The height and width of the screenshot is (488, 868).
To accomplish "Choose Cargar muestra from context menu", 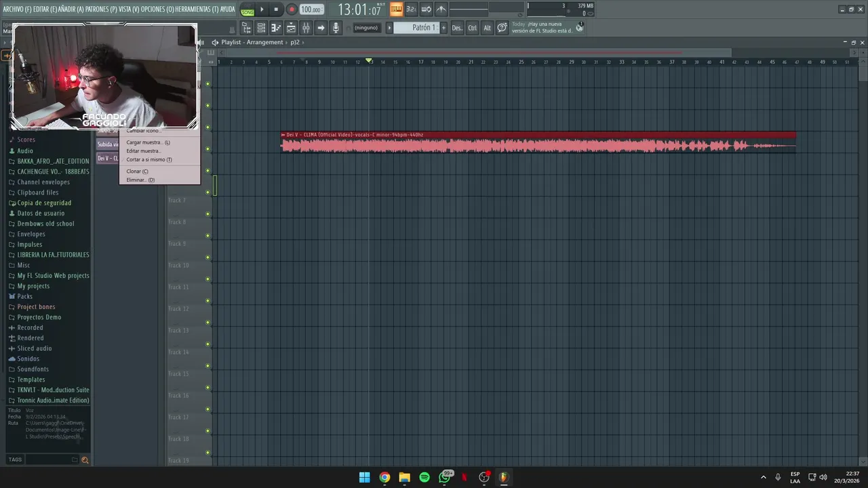I will pyautogui.click(x=159, y=142).
